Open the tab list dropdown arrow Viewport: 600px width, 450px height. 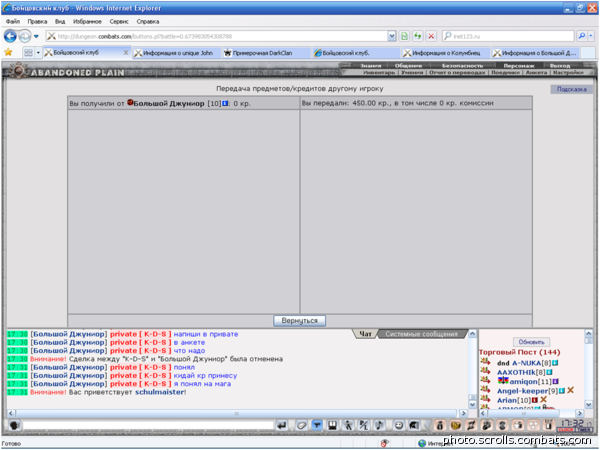click(38, 52)
